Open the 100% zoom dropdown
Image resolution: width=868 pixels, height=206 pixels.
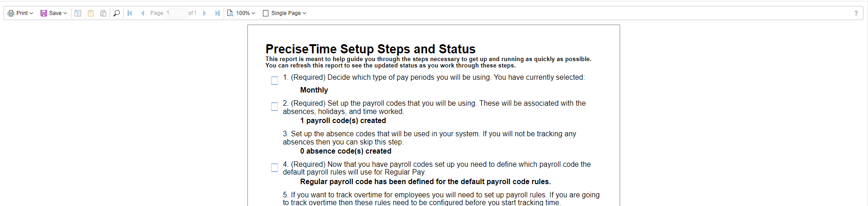click(241, 13)
